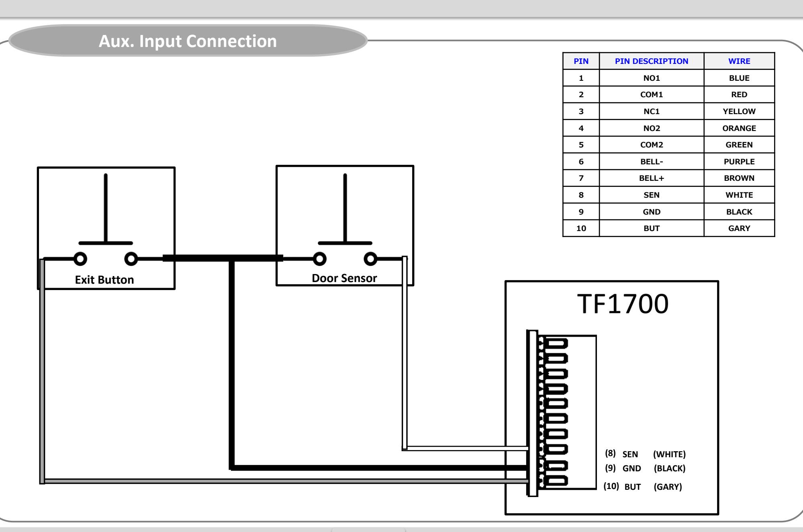Select the PIN column header

click(x=581, y=61)
